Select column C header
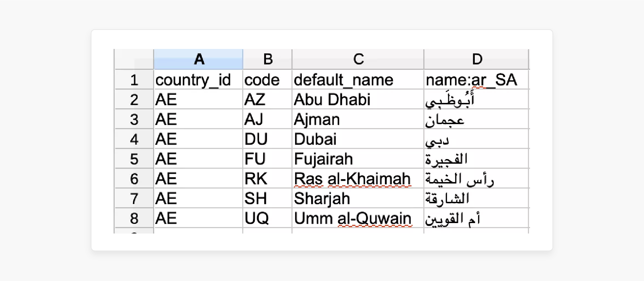This screenshot has width=644, height=281. [358, 59]
